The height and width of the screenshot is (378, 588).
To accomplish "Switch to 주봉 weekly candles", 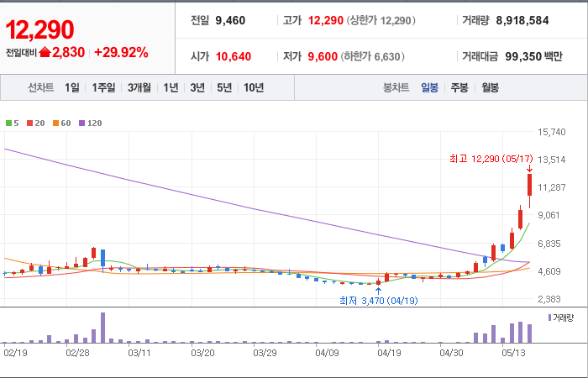I will [459, 87].
